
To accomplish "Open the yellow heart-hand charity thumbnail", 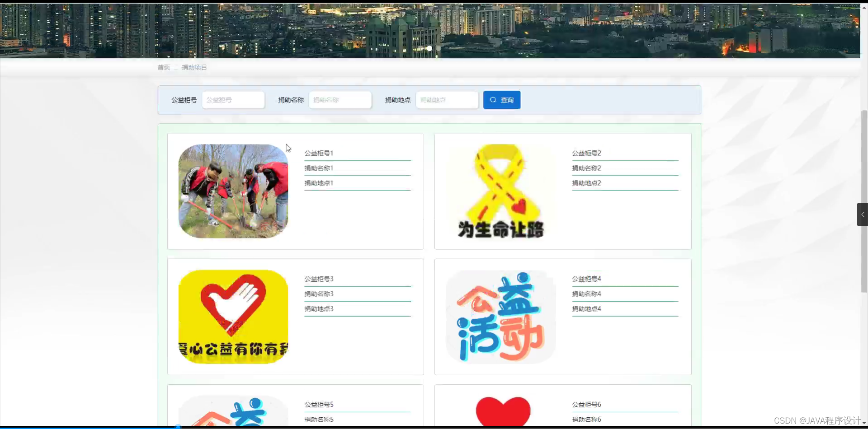I will click(x=233, y=317).
